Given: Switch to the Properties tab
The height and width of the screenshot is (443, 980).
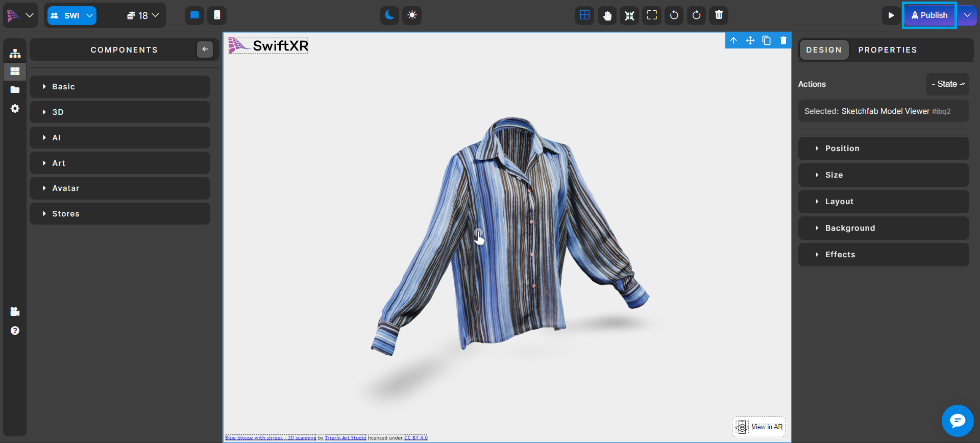Looking at the screenshot, I should (887, 50).
